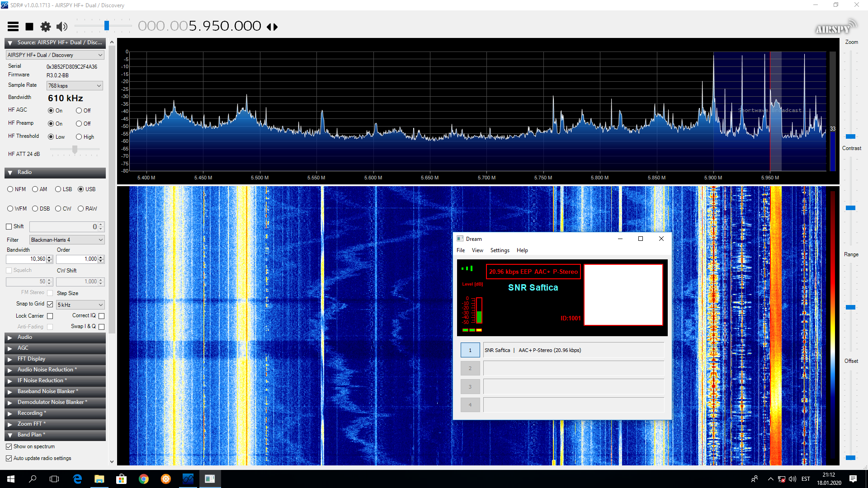This screenshot has height=488, width=868.
Task: Stop the radio with the stop button
Action: point(29,27)
